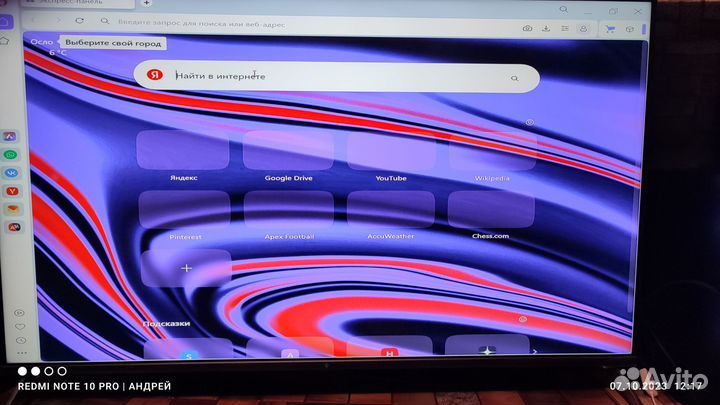Expand suggestions with the right arrow
Screen dimensions: 720x405
coord(534,351)
